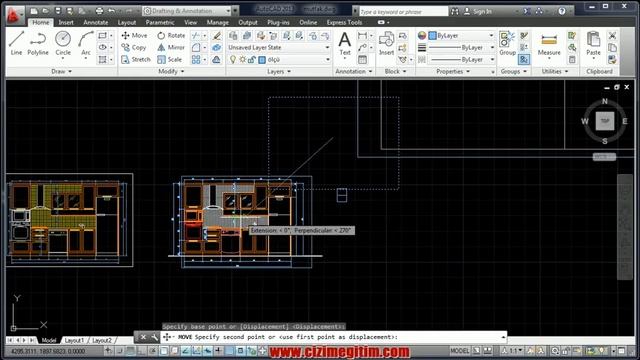This screenshot has height=360, width=640.
Task: Use the Mirror tool
Action: [171, 47]
